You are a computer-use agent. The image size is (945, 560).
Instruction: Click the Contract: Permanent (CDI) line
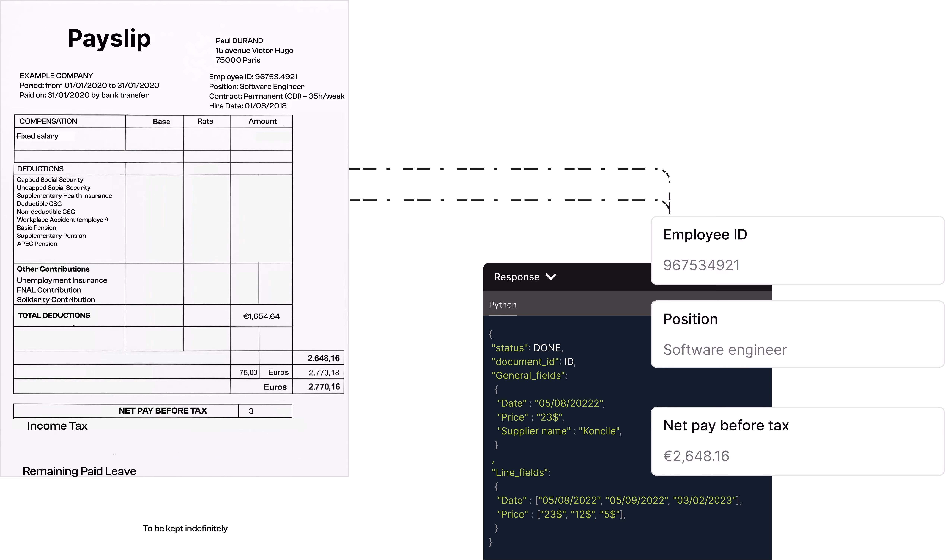tap(277, 96)
